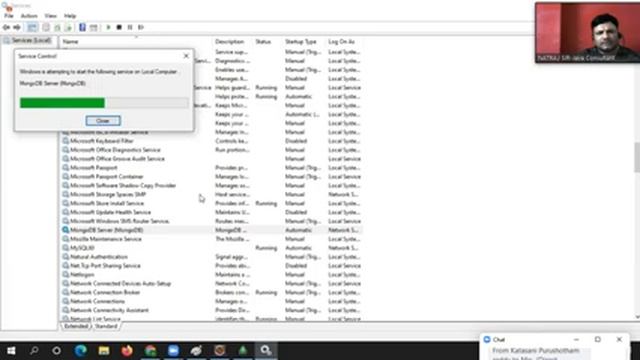Dismiss Service Control dialog with its X
The image size is (640, 360).
click(x=186, y=56)
